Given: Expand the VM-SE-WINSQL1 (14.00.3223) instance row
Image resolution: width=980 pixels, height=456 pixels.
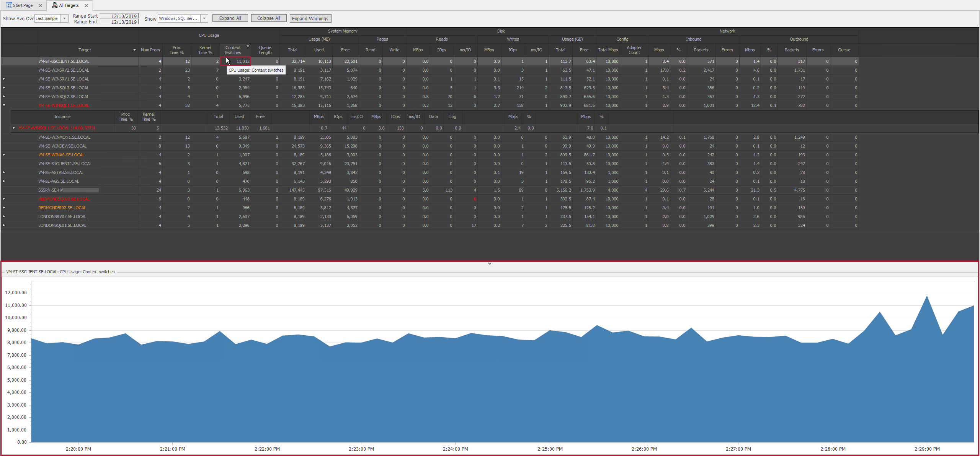Looking at the screenshot, I should tap(14, 128).
